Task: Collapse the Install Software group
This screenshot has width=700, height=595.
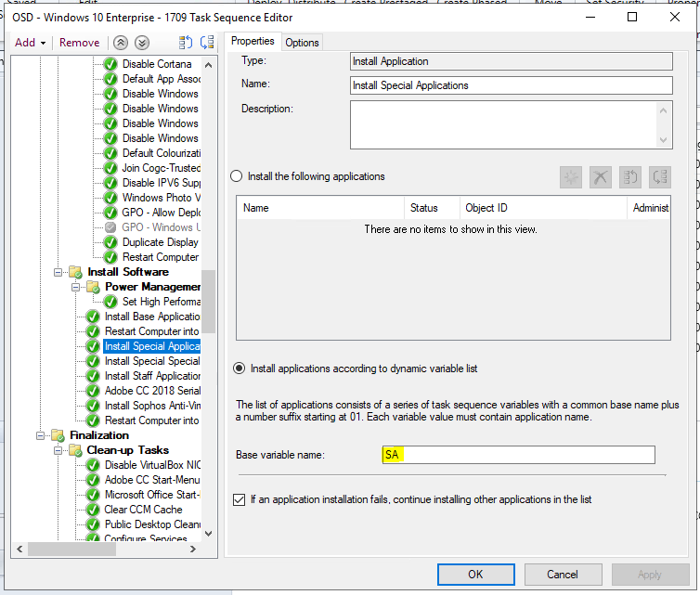Action: point(58,272)
